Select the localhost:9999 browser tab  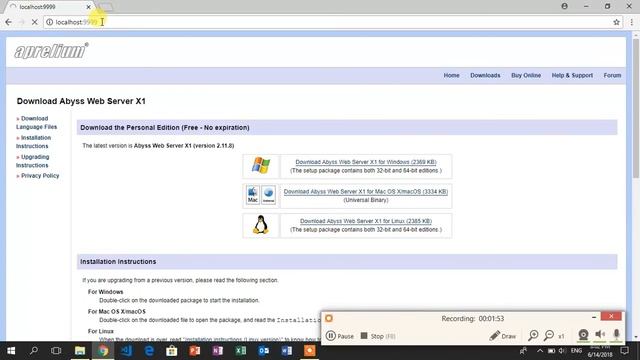(x=49, y=7)
